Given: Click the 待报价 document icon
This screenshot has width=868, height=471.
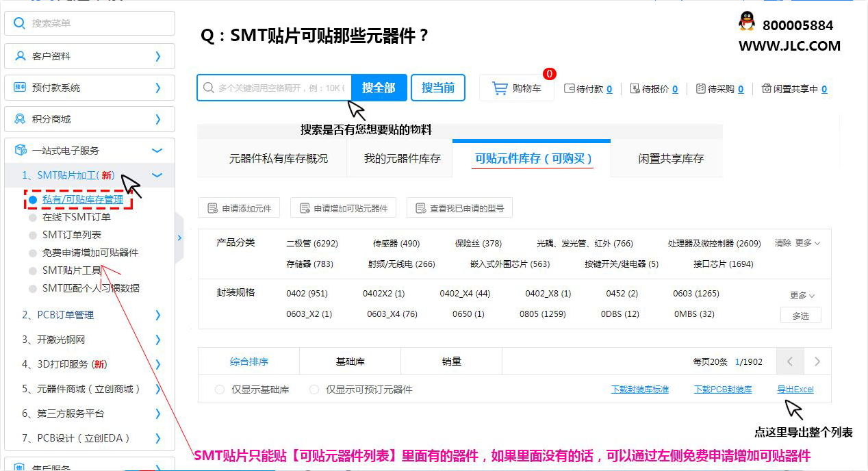Looking at the screenshot, I should click(x=635, y=88).
